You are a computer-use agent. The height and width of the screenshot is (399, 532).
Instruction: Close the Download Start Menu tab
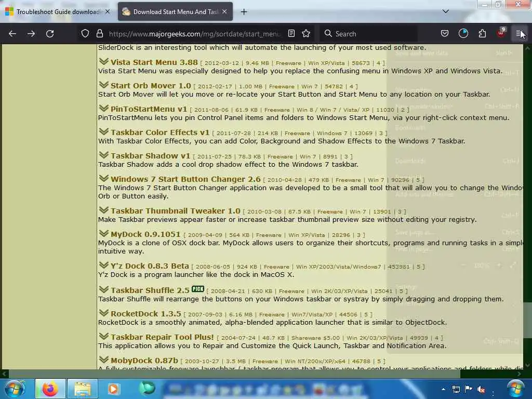coord(224,11)
